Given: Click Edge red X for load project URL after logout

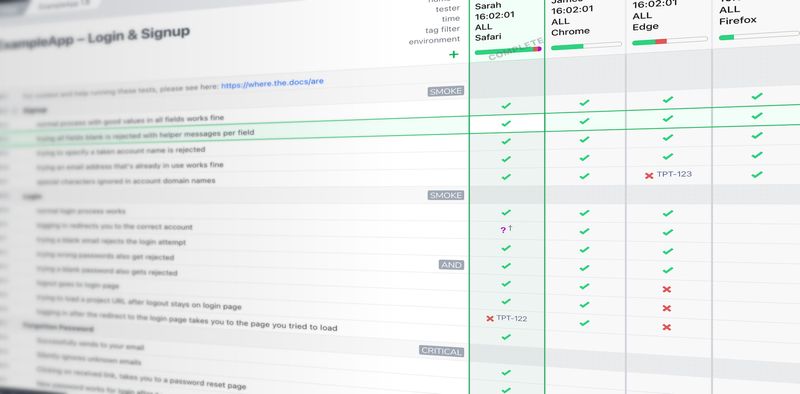Looking at the screenshot, I should coord(666,327).
